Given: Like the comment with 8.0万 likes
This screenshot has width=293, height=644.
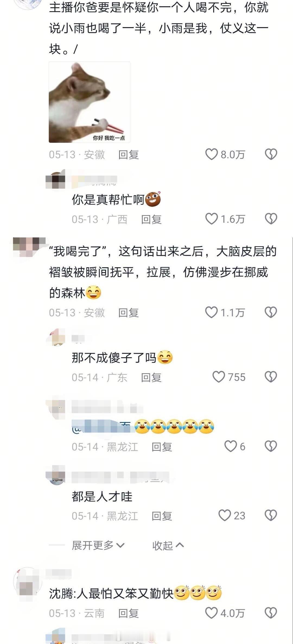Looking at the screenshot, I should (x=212, y=154).
